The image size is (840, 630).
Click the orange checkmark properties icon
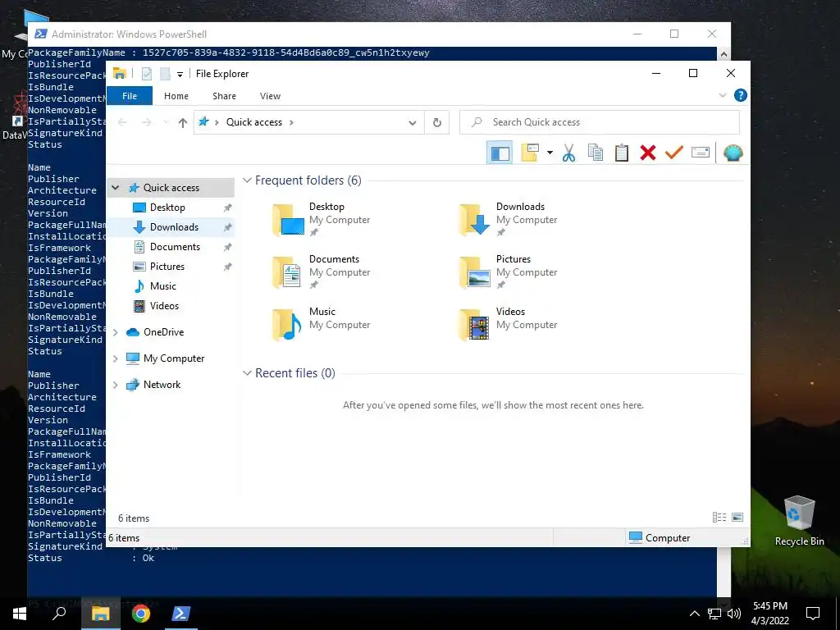(674, 153)
